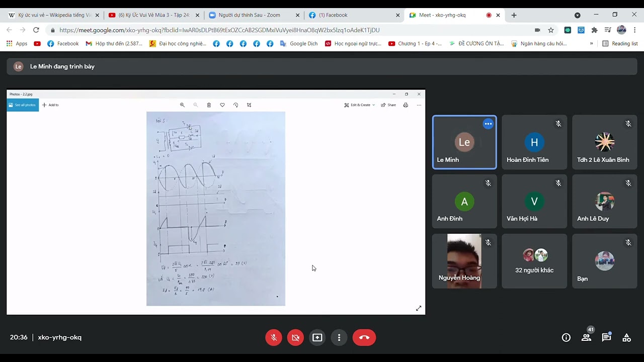Unmute the microphone in Meet controls

(x=274, y=337)
